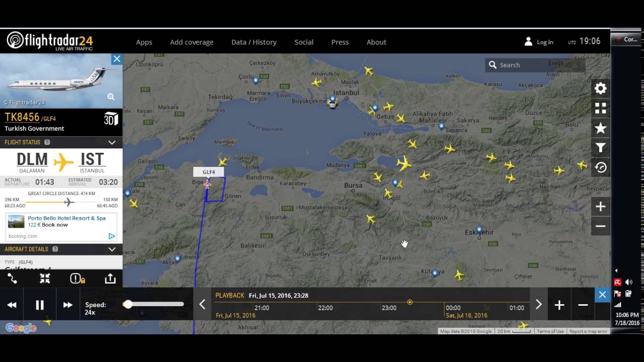Collapse the Aircraft Details section

point(112,249)
